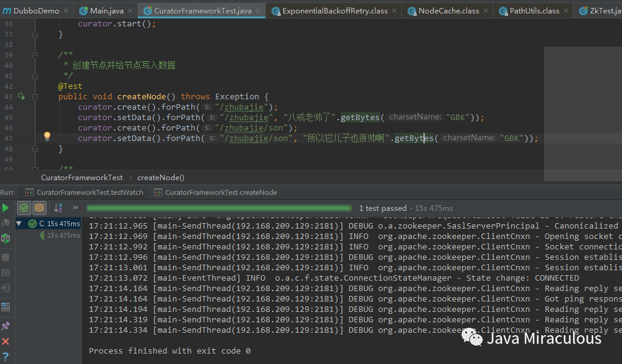Toggle auto-test icon with green arrows
This screenshot has height=364, width=622.
click(x=5, y=238)
